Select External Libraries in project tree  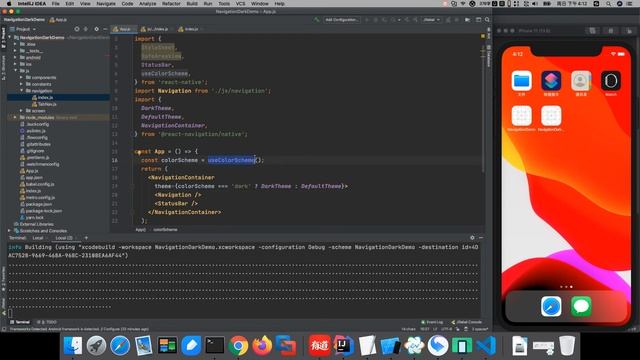coord(36,224)
